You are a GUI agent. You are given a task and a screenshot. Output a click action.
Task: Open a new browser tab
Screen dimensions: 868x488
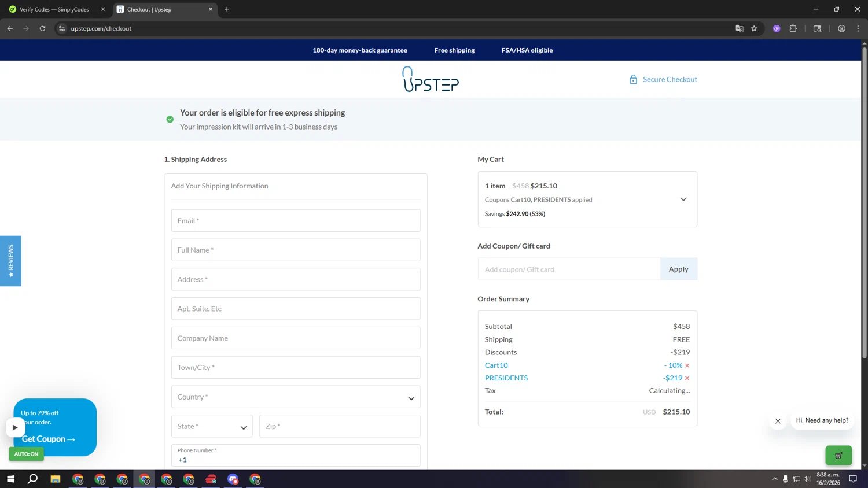coord(227,9)
